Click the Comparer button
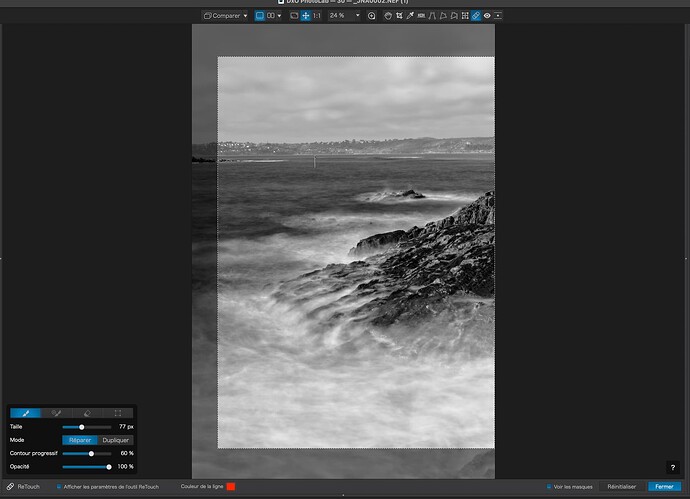 point(223,16)
